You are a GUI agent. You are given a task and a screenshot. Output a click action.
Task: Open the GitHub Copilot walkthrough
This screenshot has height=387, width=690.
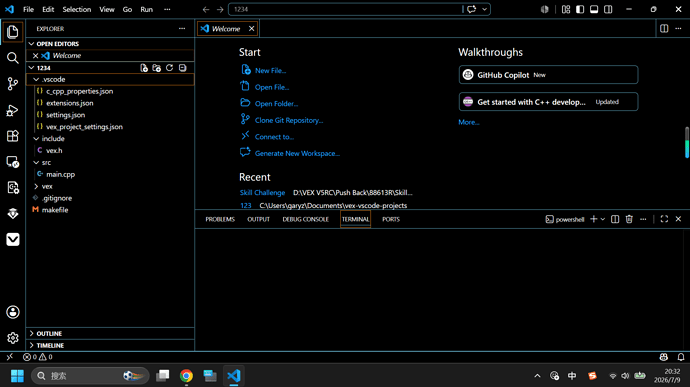[x=548, y=75]
